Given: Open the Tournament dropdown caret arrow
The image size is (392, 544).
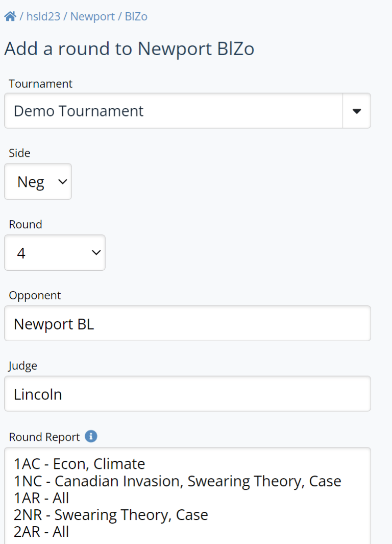Looking at the screenshot, I should point(357,111).
